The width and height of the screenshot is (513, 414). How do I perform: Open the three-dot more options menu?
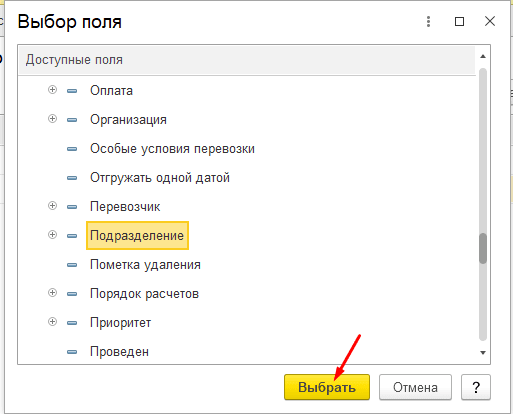pyautogui.click(x=428, y=22)
